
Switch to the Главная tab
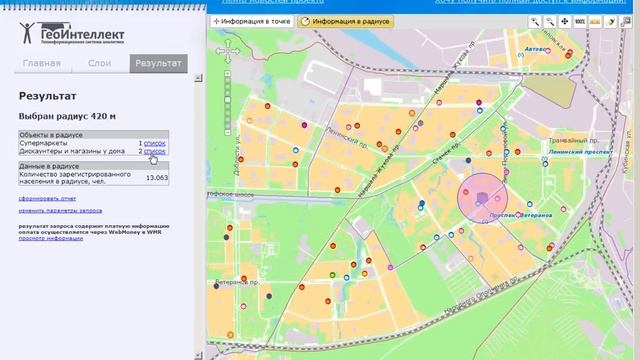pyautogui.click(x=42, y=64)
